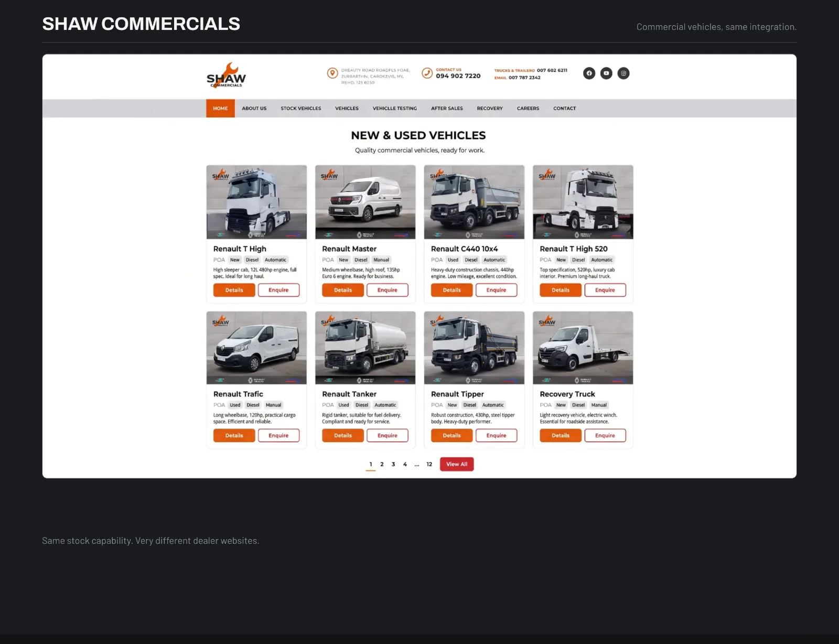Click the Renault Trafic title text
Viewport: 839px width, 644px height.
click(238, 394)
